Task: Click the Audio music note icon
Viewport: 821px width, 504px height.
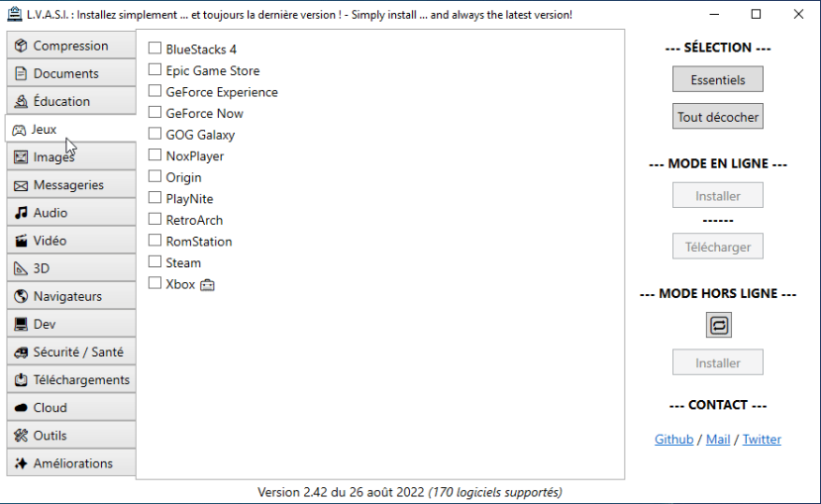Action: pos(21,213)
